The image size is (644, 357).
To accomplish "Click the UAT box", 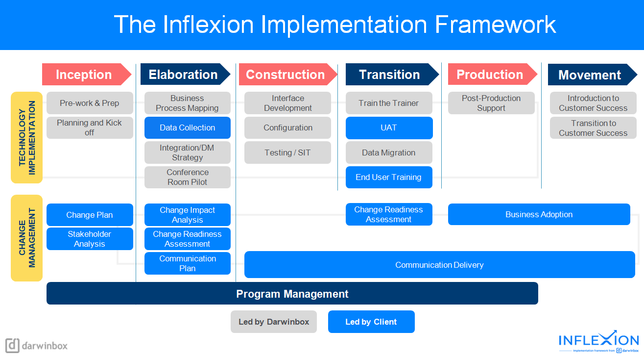I will (x=389, y=127).
